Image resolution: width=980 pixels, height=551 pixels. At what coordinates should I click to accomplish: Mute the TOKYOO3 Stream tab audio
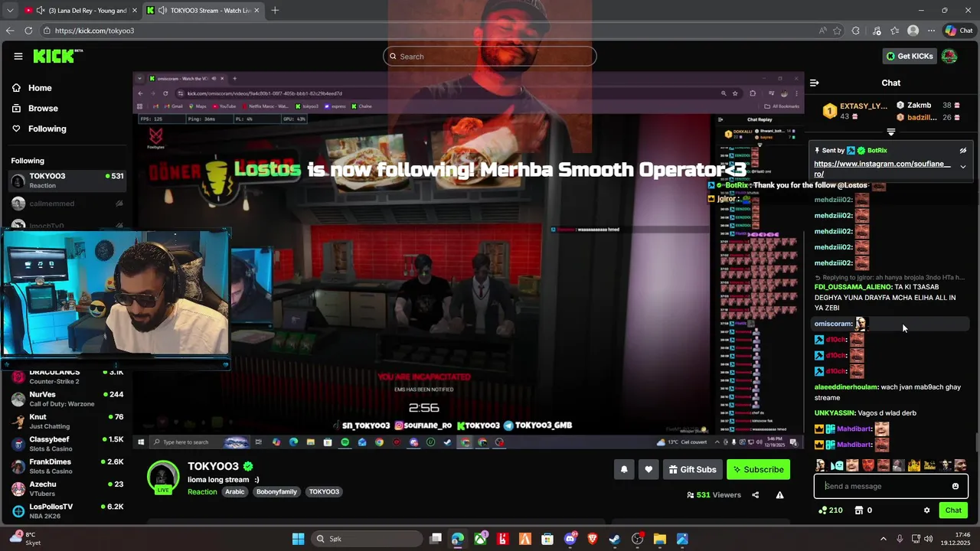tap(162, 10)
